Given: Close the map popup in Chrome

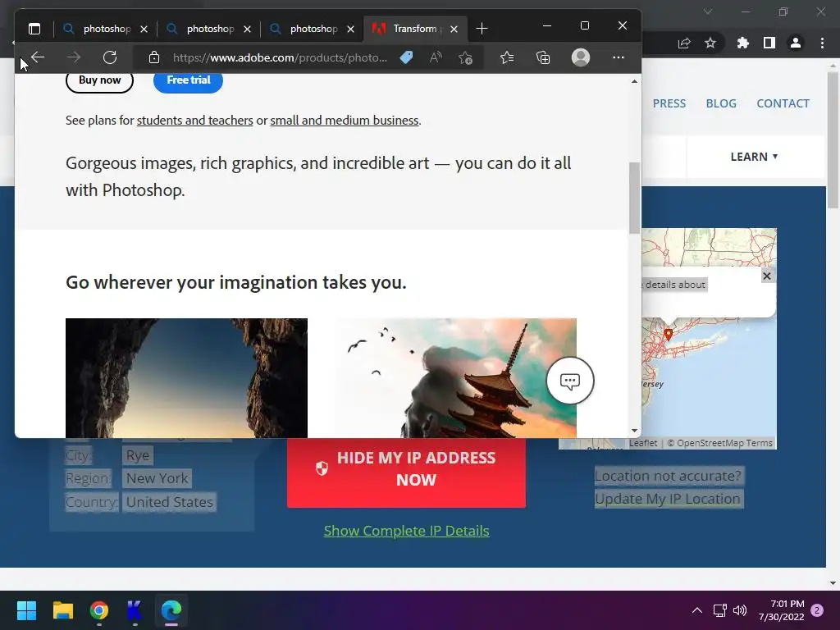Looking at the screenshot, I should pyautogui.click(x=767, y=276).
